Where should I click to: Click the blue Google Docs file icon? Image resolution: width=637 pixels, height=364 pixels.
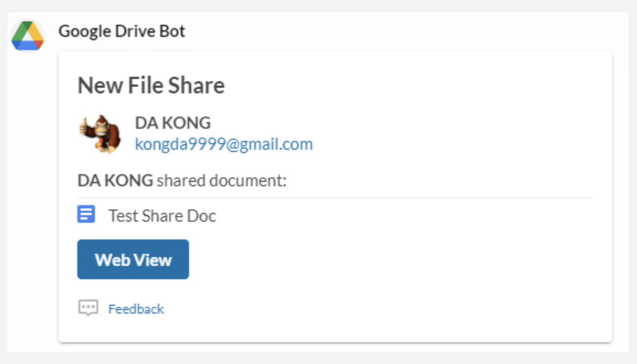(86, 214)
